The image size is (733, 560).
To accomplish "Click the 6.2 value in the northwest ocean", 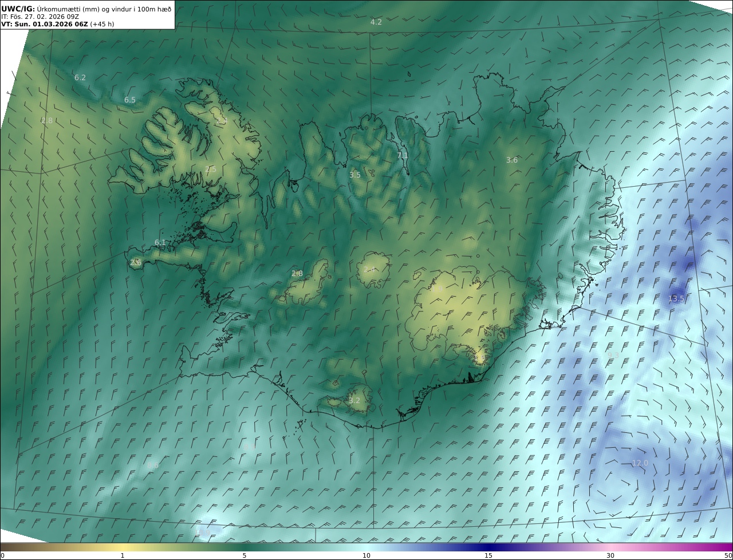I will pos(80,77).
